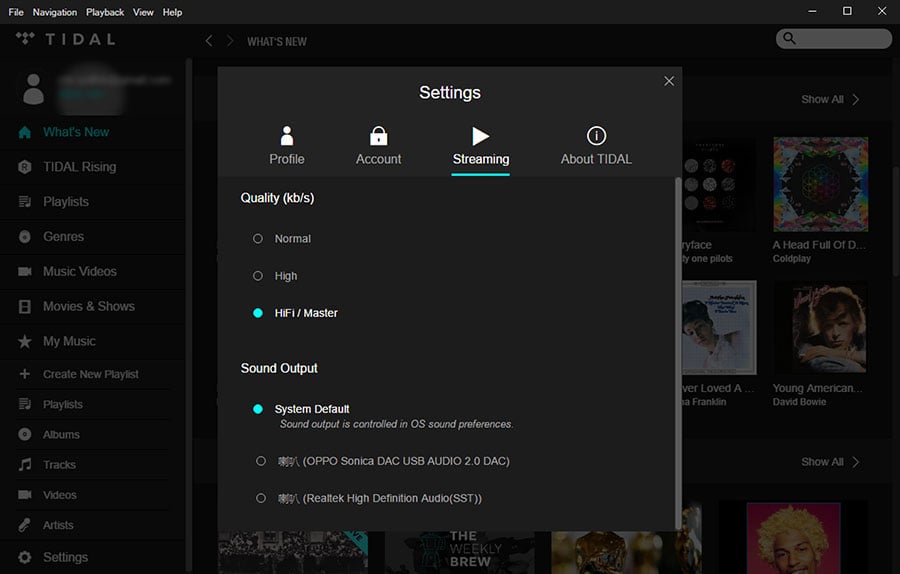
Task: Click the Genres disc icon
Action: pyautogui.click(x=25, y=236)
